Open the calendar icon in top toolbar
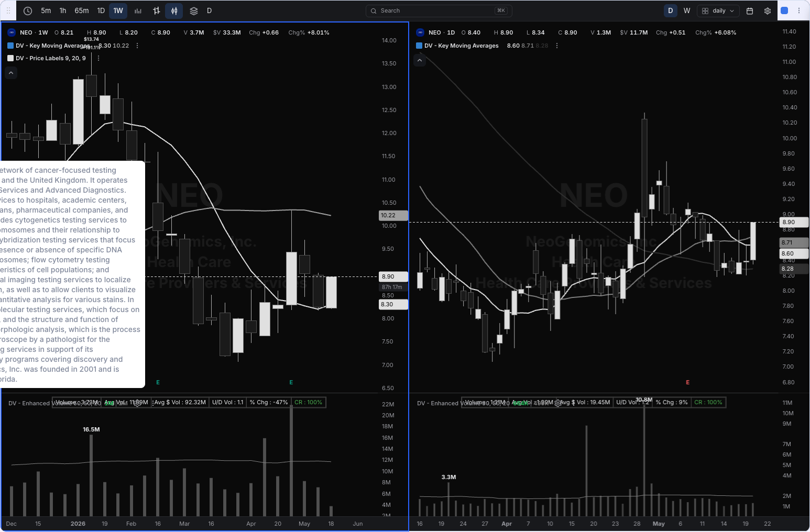The height and width of the screenshot is (532, 810). click(750, 10)
